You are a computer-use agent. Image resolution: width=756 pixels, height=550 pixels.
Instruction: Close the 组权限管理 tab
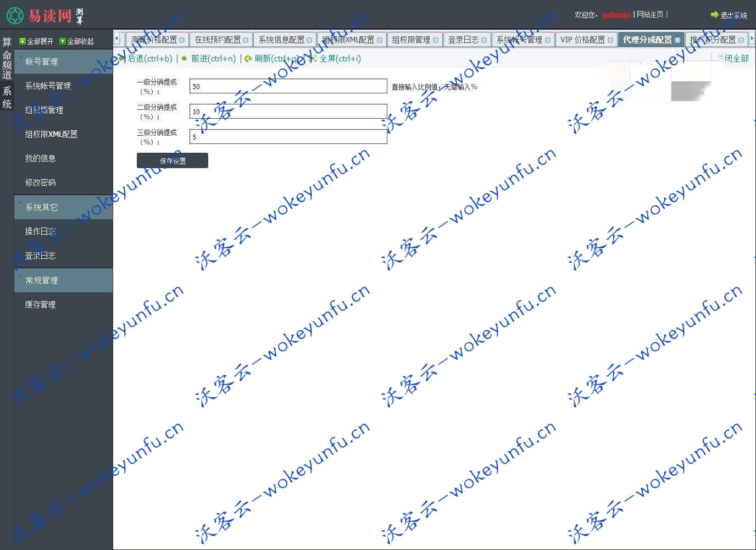[x=436, y=40]
